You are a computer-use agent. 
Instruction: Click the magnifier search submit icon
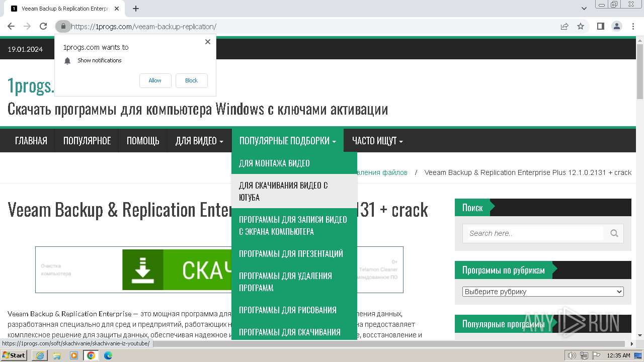(x=614, y=233)
